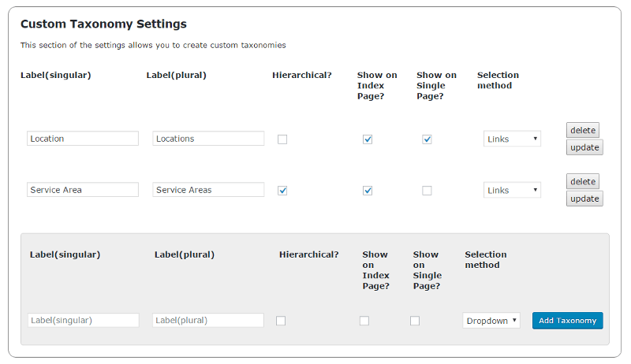Uncheck Show on Index Page for Location
This screenshot has height=364, width=631.
point(368,139)
